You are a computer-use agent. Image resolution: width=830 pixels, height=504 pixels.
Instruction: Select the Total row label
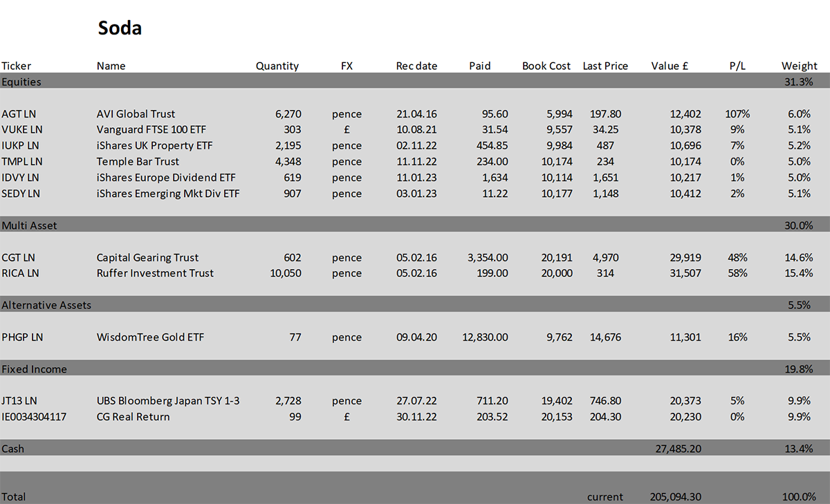click(x=14, y=496)
